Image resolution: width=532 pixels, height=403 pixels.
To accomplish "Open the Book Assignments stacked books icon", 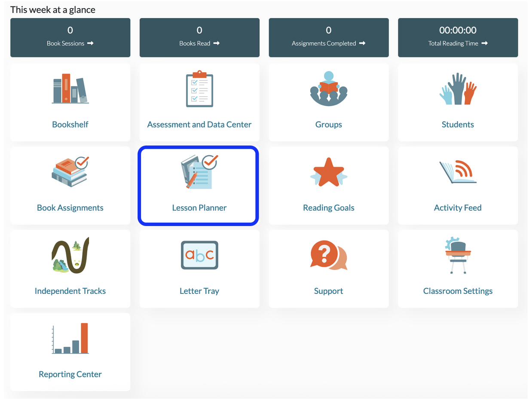I will coord(70,172).
